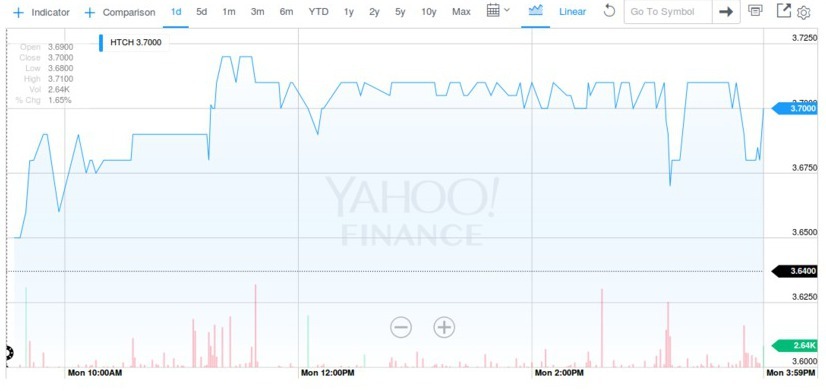This screenshot has height=391, width=826.
Task: Toggle the Linear scale option
Action: point(573,12)
